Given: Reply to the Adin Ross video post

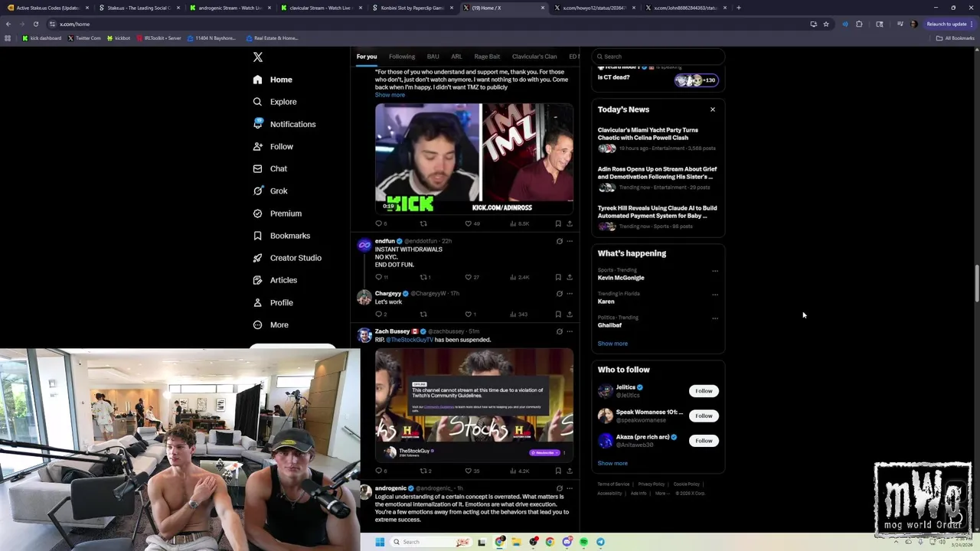Looking at the screenshot, I should (381, 223).
